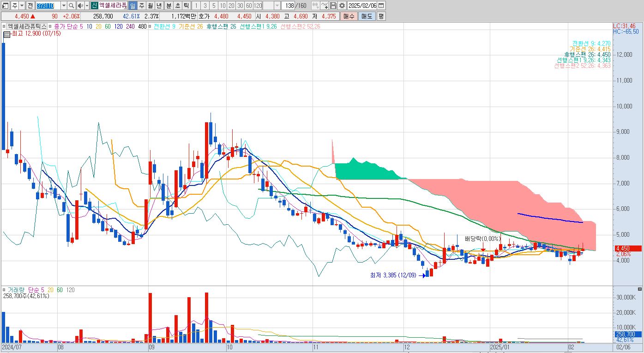
Task: Switch to yearly 년 period
Action: tap(159, 6)
